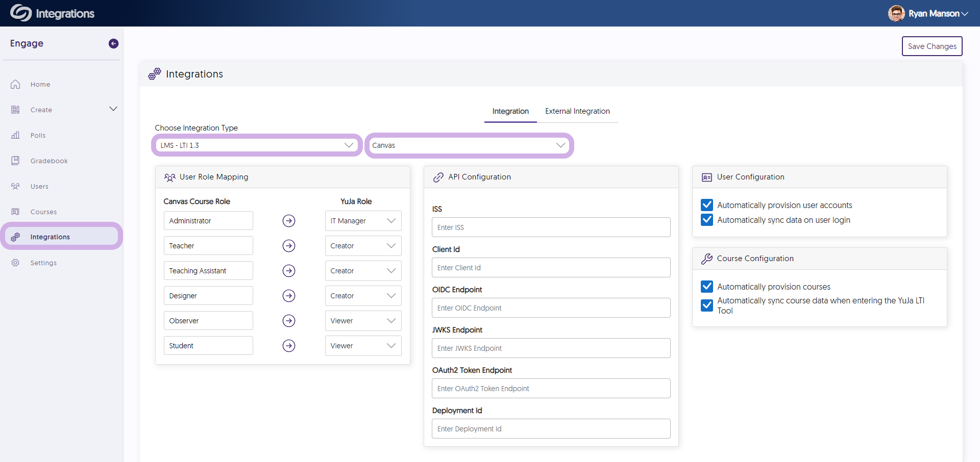Image resolution: width=980 pixels, height=462 pixels.
Task: Open Student's Viewer role dropdown
Action: pos(363,346)
